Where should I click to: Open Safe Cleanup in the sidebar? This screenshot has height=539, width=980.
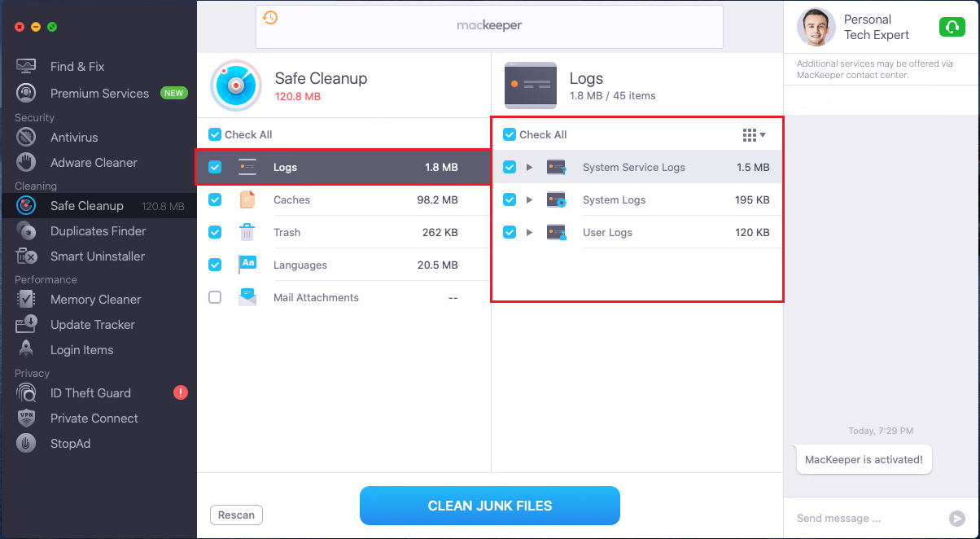(x=87, y=206)
